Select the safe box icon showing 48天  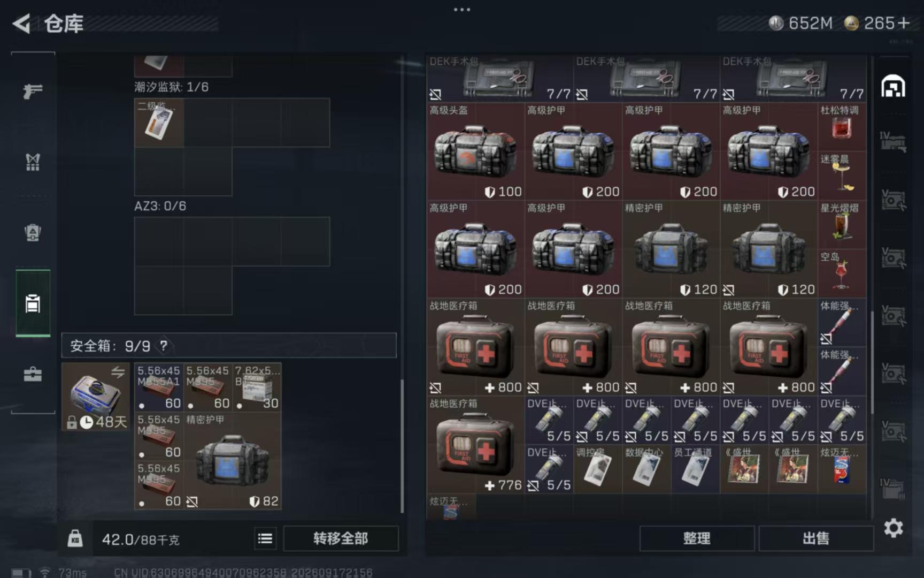96,397
